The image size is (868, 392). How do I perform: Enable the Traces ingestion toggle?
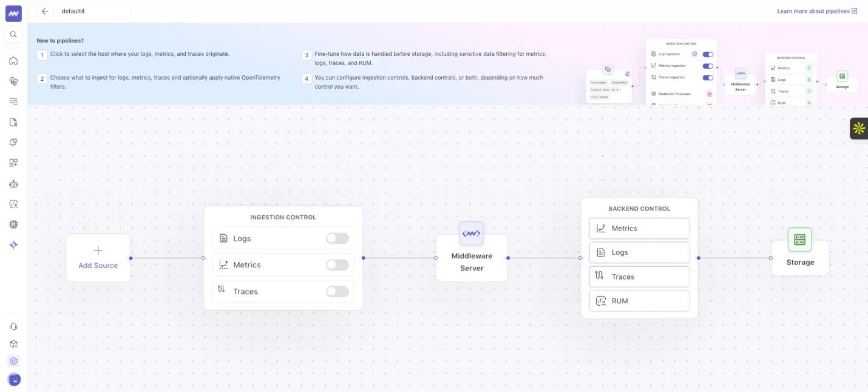pyautogui.click(x=337, y=292)
